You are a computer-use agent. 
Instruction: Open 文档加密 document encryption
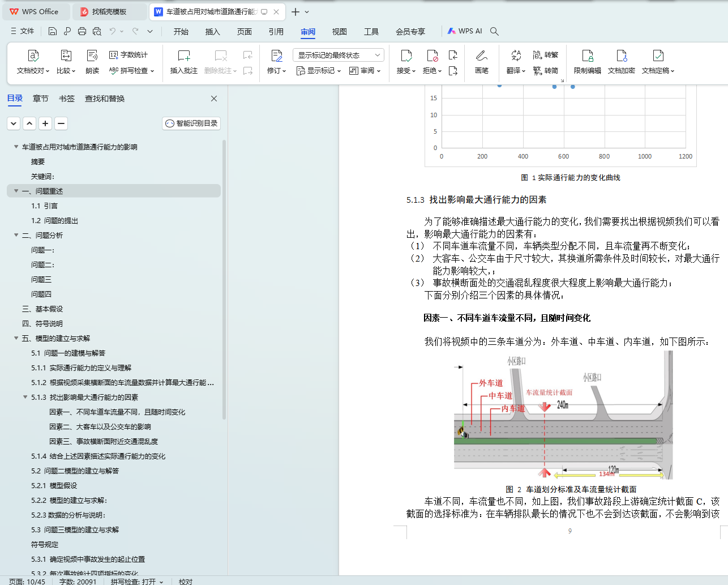click(622, 62)
